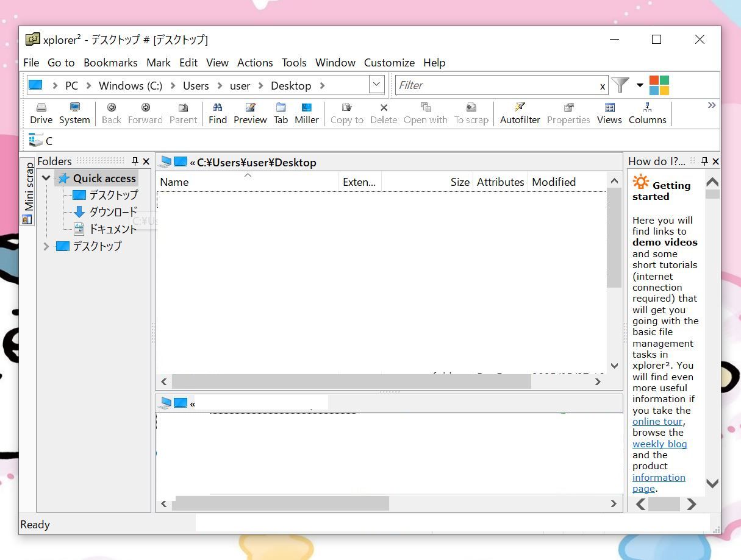Select デスクトップ under Quick access
Image resolution: width=741 pixels, height=560 pixels.
[113, 195]
